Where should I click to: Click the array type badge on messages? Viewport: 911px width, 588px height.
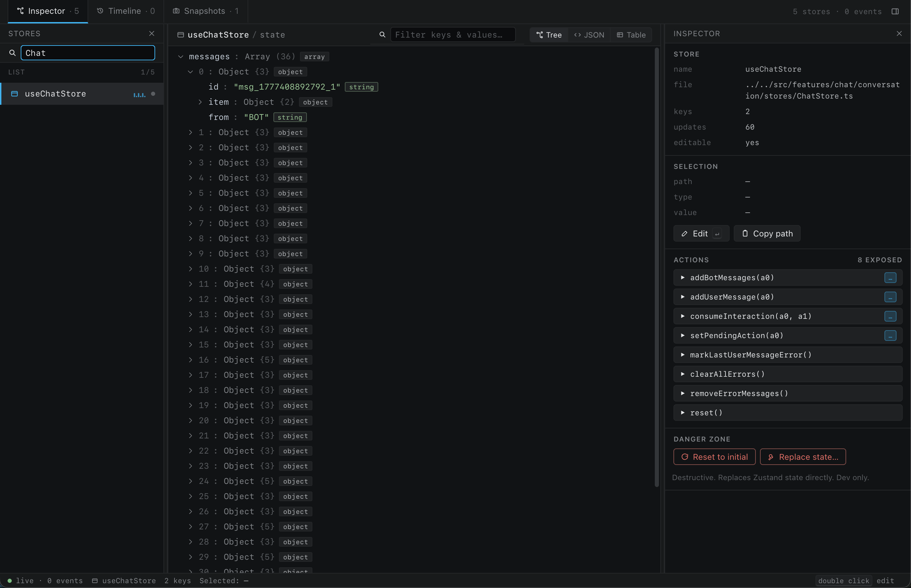pyautogui.click(x=314, y=57)
